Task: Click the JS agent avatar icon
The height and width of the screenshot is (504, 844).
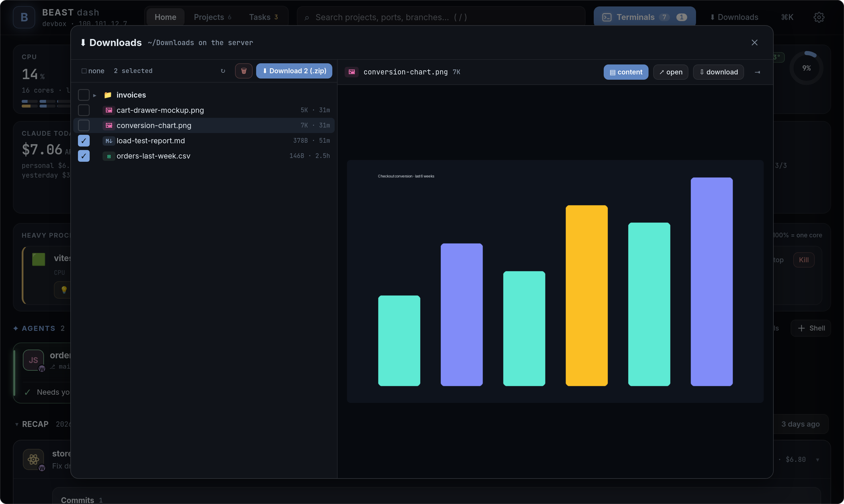Action: pos(33,360)
